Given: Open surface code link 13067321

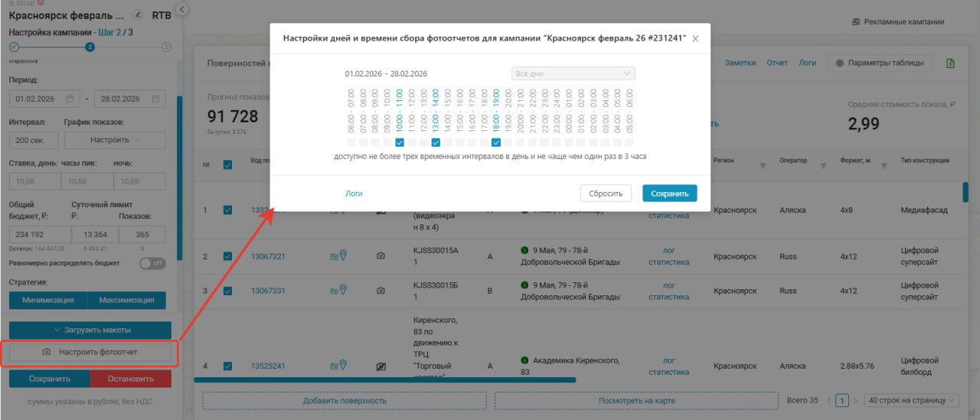Looking at the screenshot, I should click(x=268, y=256).
